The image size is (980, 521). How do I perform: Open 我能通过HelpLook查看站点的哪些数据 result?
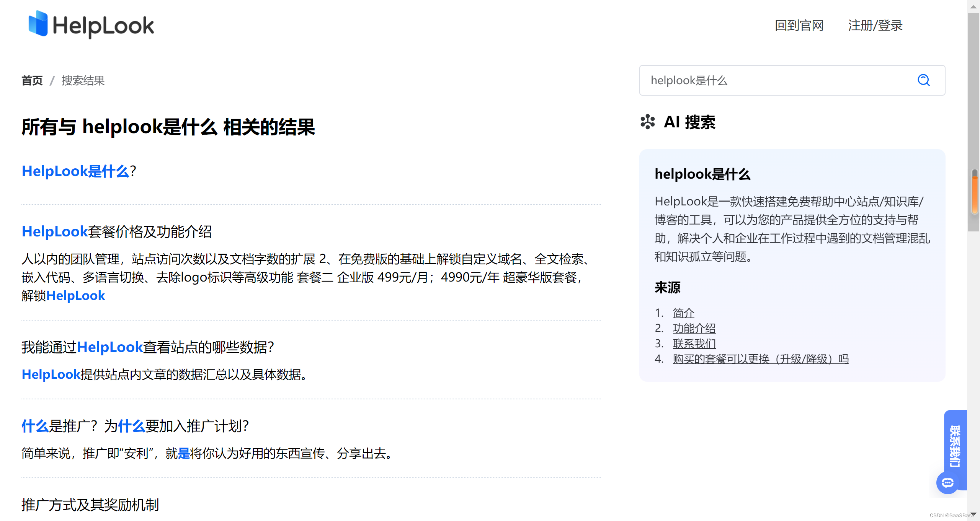pos(147,347)
